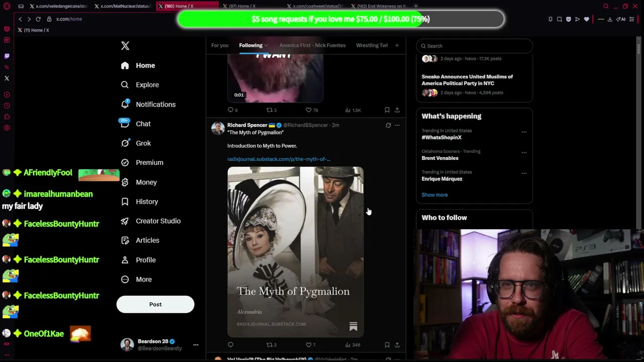644x362 pixels.
Task: Share the Richard Spencer post
Action: [397, 345]
